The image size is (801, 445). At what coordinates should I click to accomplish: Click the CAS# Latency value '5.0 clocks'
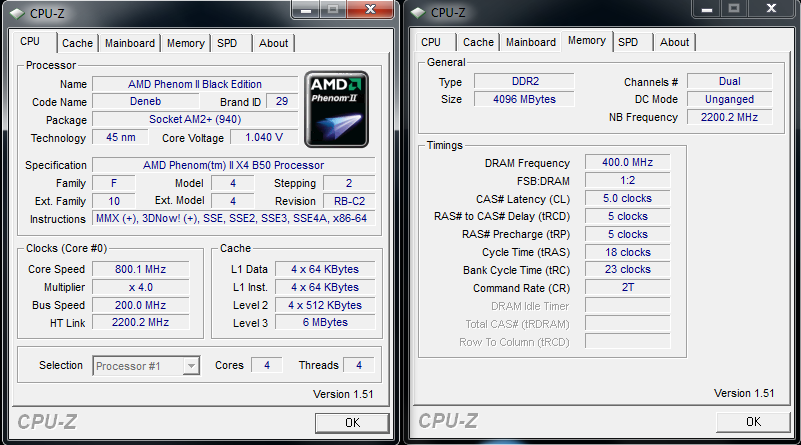627,198
